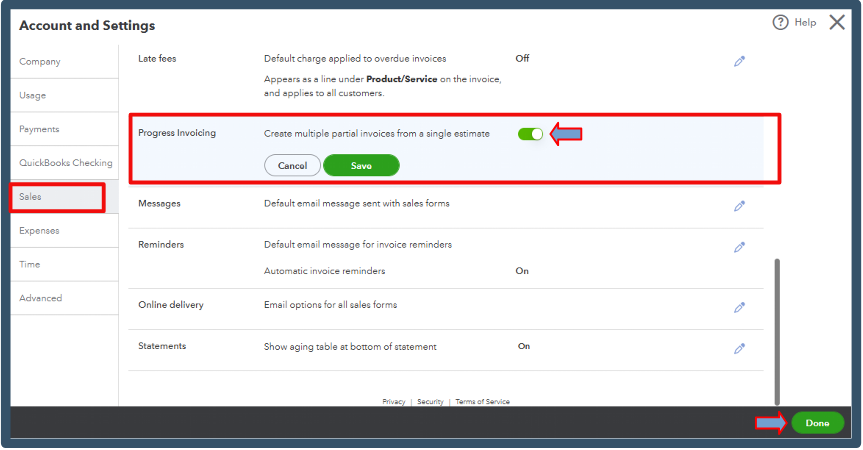Open the Expenses tab
Screen dimensions: 863x450
pyautogui.click(x=64, y=231)
